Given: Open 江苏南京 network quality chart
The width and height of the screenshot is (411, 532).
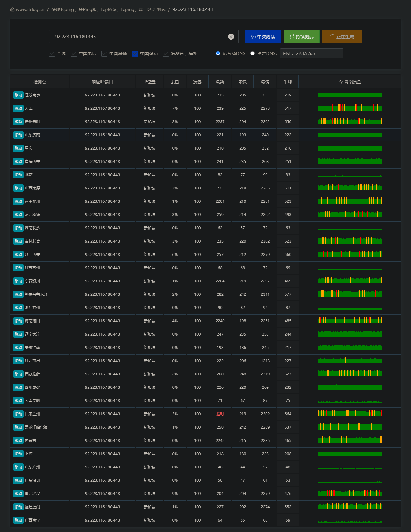Looking at the screenshot, I should point(350,95).
